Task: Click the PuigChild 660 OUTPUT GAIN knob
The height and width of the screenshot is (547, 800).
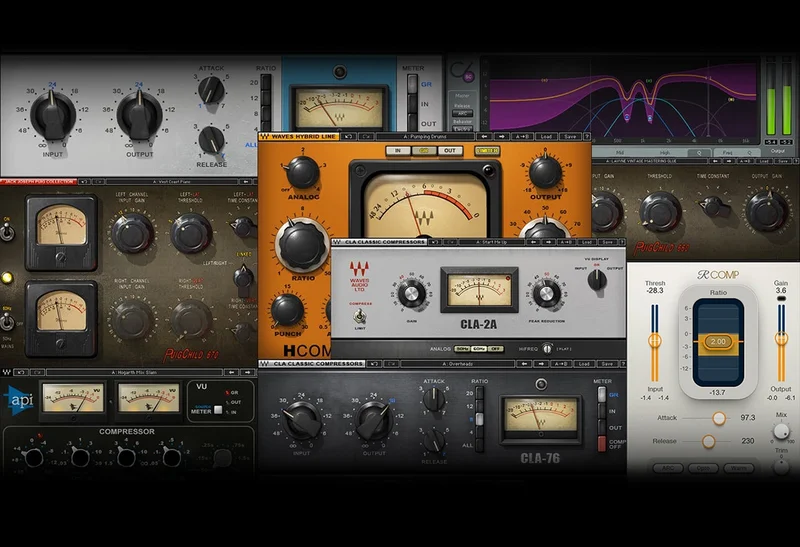Action: (767, 210)
